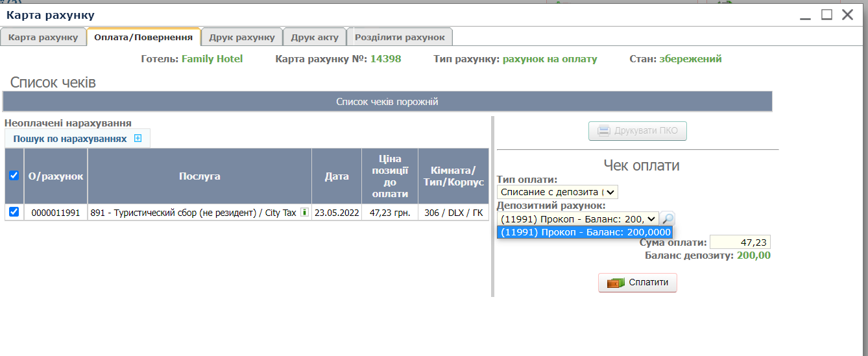
Task: Click the info icon beside City Tax
Action: tap(304, 212)
